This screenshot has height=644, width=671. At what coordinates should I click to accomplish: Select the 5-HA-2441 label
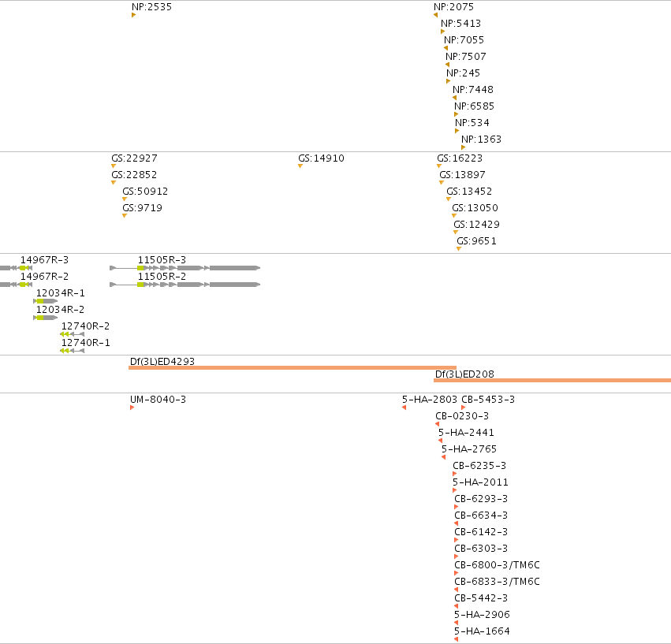466,433
